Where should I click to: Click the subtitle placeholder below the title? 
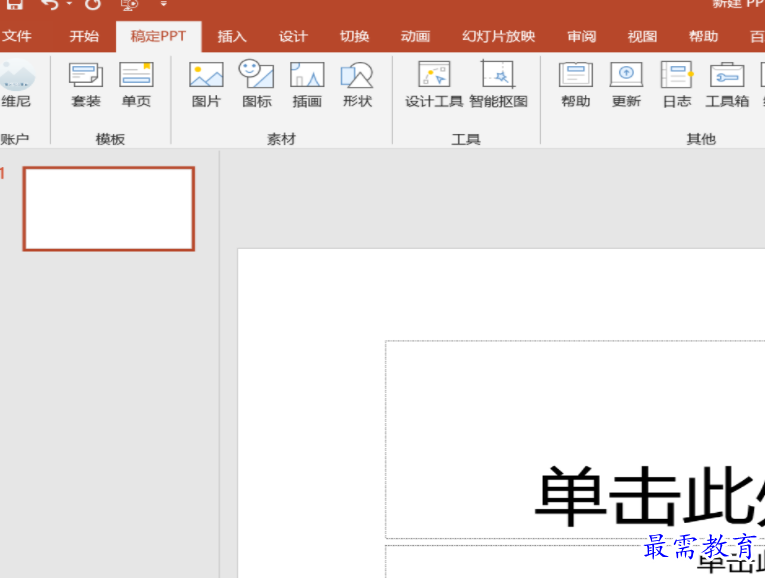pos(575,562)
